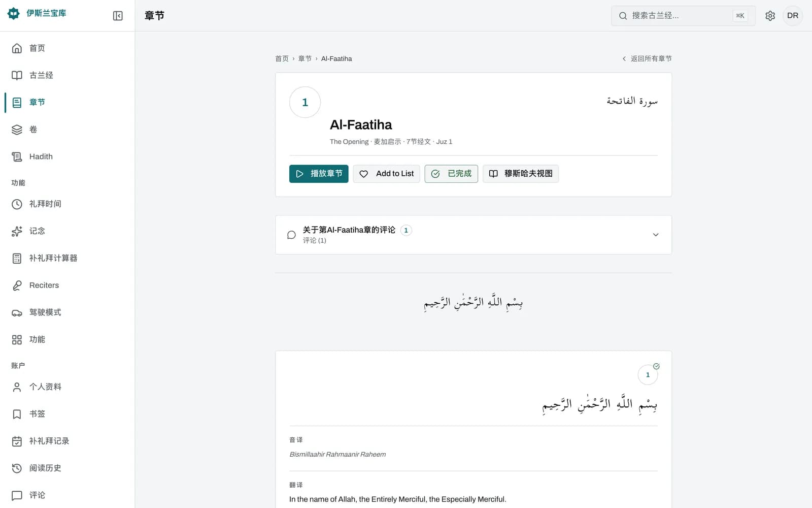The image size is (812, 508).
Task: Collapse the sidebar panel icon
Action: coord(118,16)
